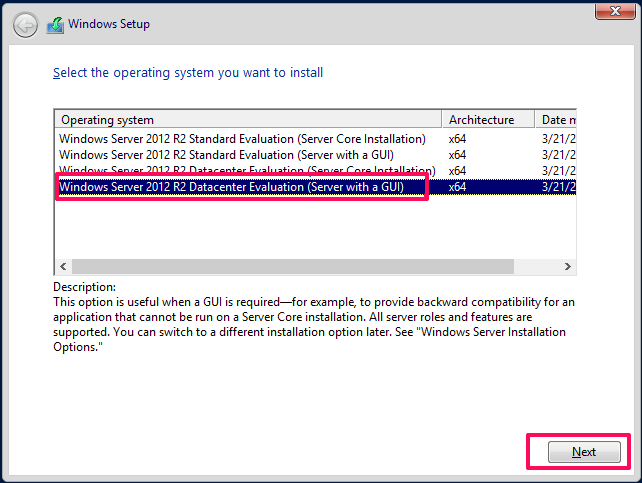
Task: Click x64 in the Standard Server Core row
Action: click(457, 139)
